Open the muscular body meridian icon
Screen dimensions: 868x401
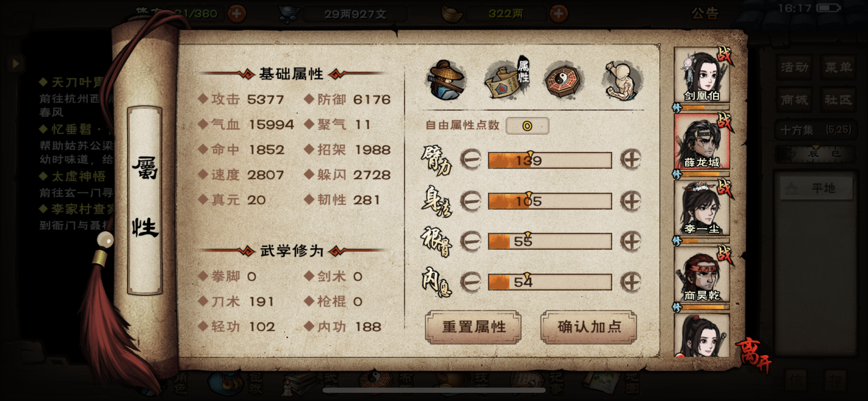(622, 81)
